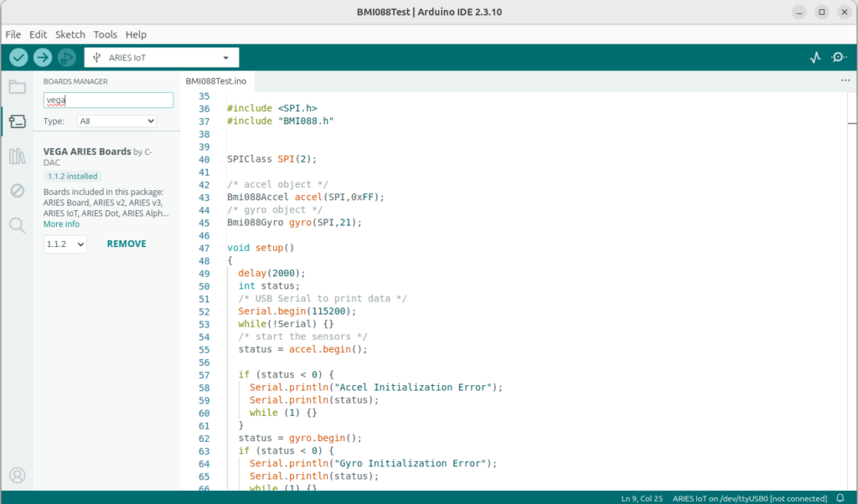Follow the More info link

[x=61, y=224]
